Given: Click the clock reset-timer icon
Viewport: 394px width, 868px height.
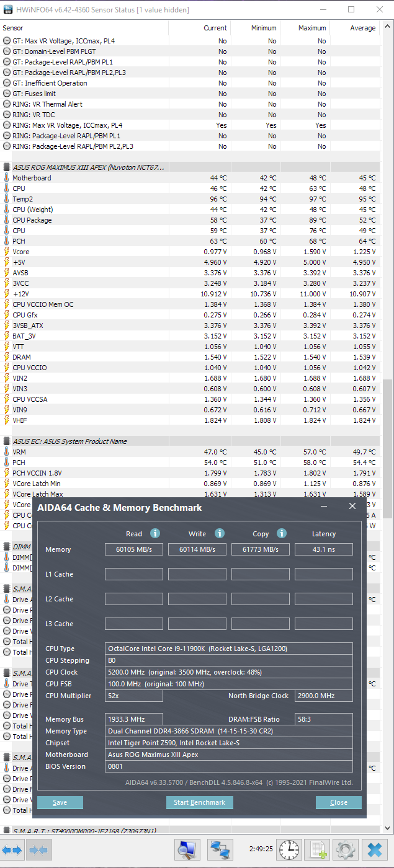Looking at the screenshot, I should pos(289,849).
